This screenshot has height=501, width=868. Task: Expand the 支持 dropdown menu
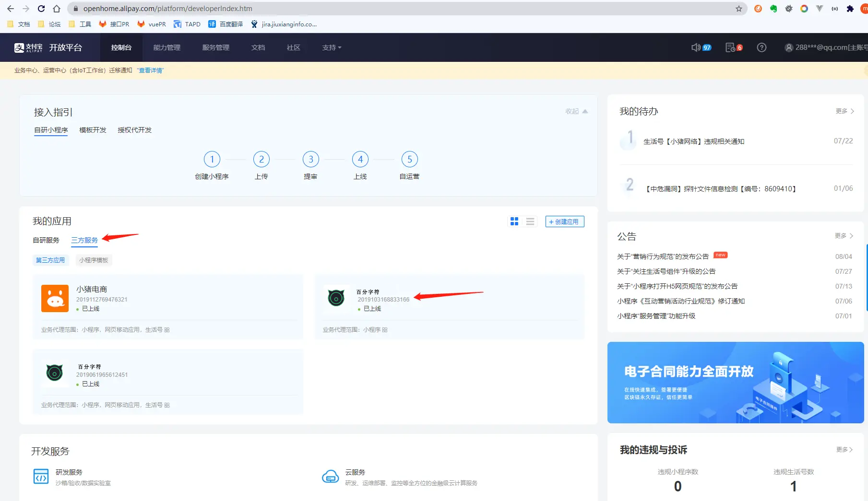pos(332,47)
